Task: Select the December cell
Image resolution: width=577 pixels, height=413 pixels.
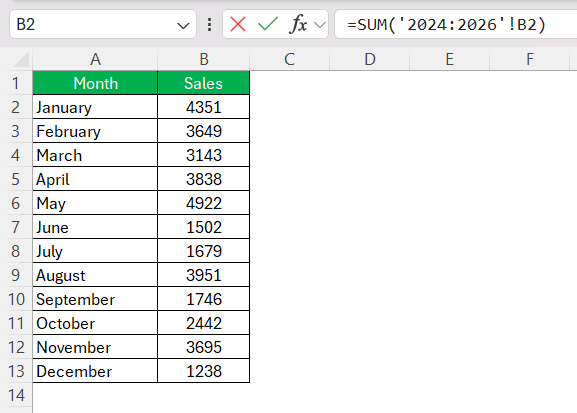Action: point(95,371)
